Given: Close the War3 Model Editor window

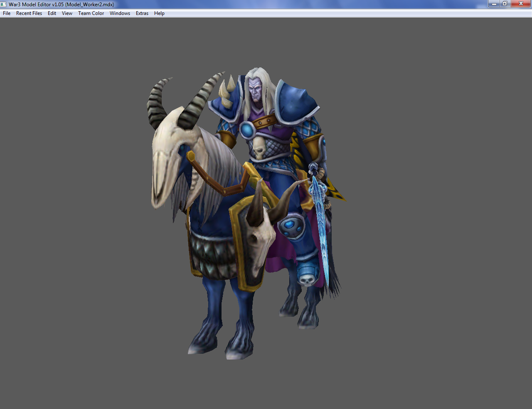Looking at the screenshot, I should (x=521, y=4).
